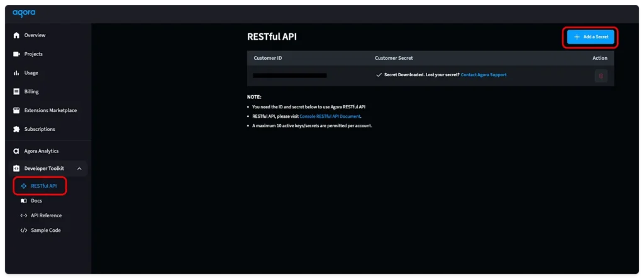Click the maximum 10 active keys note
The image size is (644, 279).
(312, 126)
